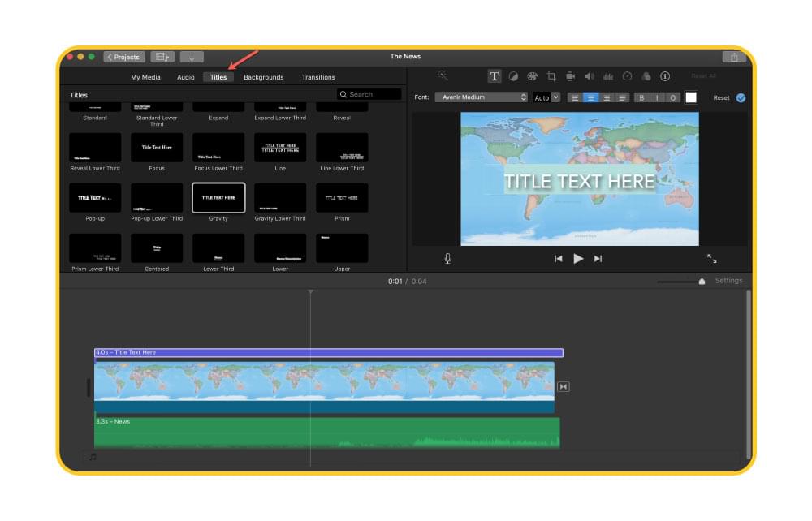Image resolution: width=812 pixels, height=521 pixels.
Task: Select the Pop-up Lower Third title
Action: click(x=157, y=198)
